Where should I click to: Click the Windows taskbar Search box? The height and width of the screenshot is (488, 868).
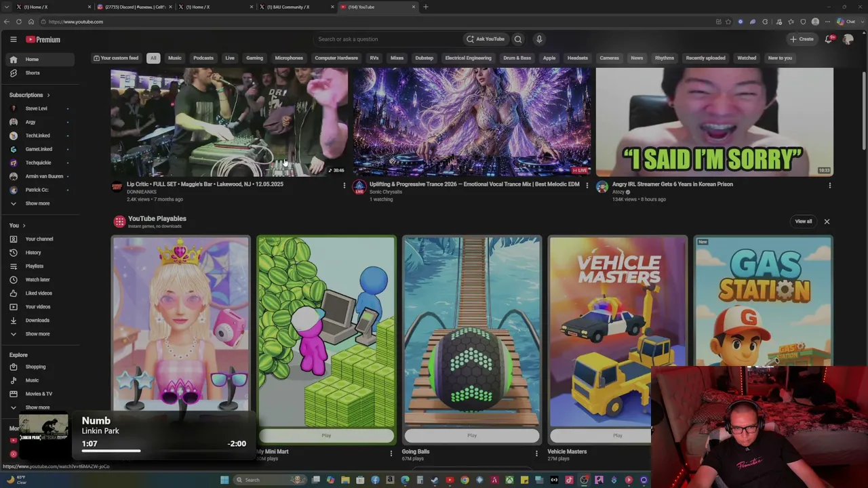tap(269, 480)
